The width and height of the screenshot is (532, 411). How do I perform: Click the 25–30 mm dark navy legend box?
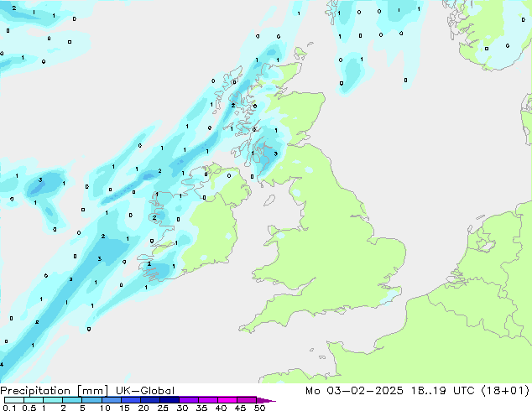tap(170, 400)
